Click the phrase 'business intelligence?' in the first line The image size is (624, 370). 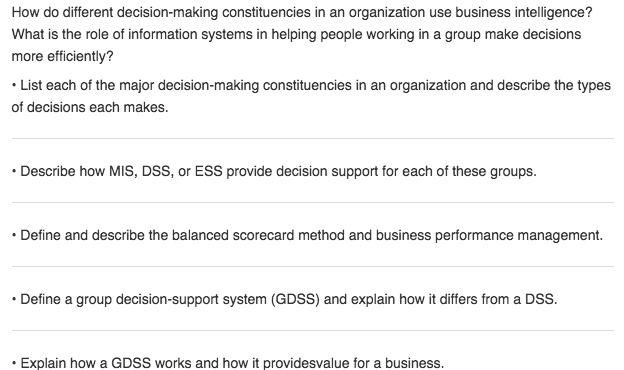coord(524,13)
